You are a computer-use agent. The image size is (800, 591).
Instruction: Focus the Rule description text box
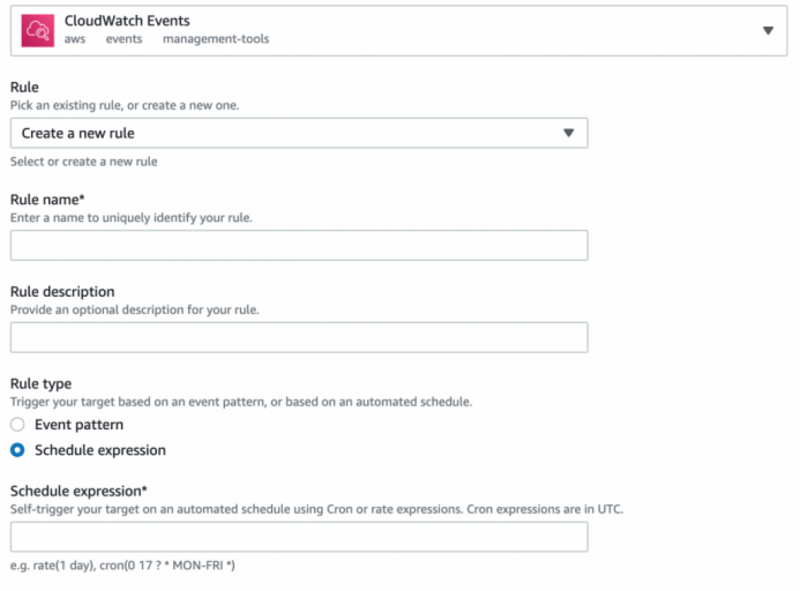(x=299, y=337)
